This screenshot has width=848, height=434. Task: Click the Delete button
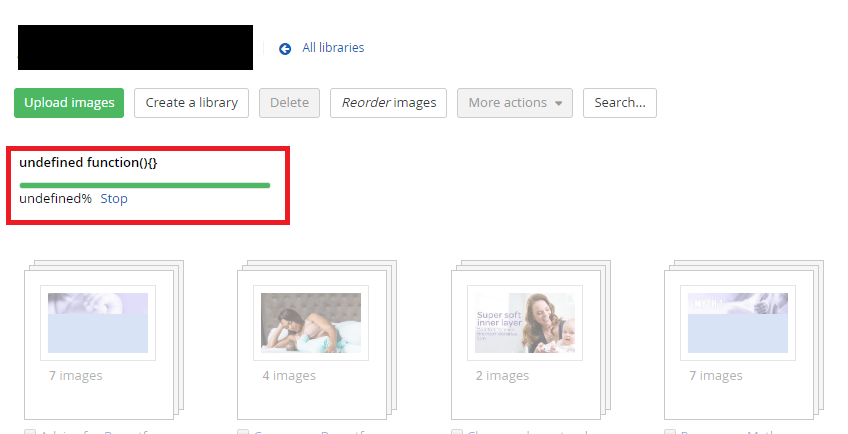[289, 103]
